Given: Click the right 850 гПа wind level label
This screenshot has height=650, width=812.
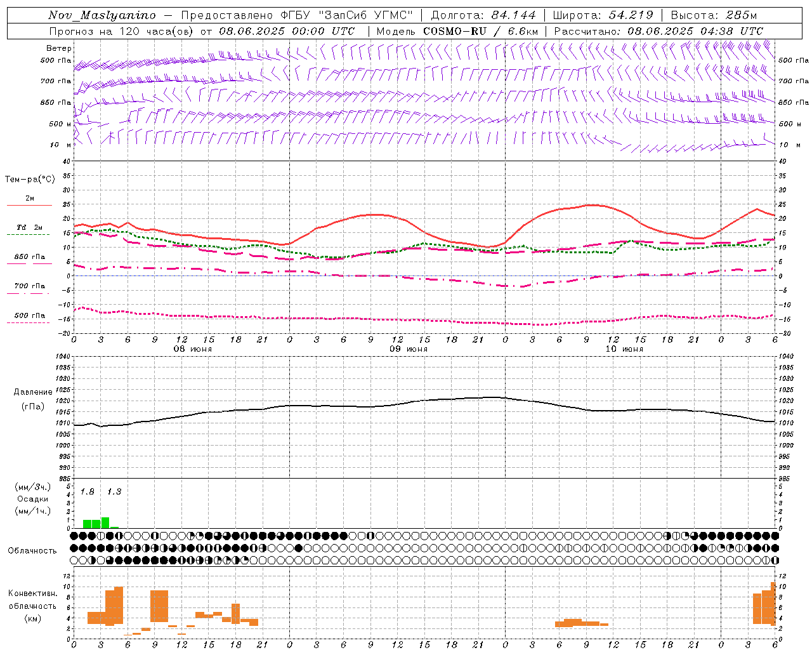Looking at the screenshot, I should click(794, 102).
